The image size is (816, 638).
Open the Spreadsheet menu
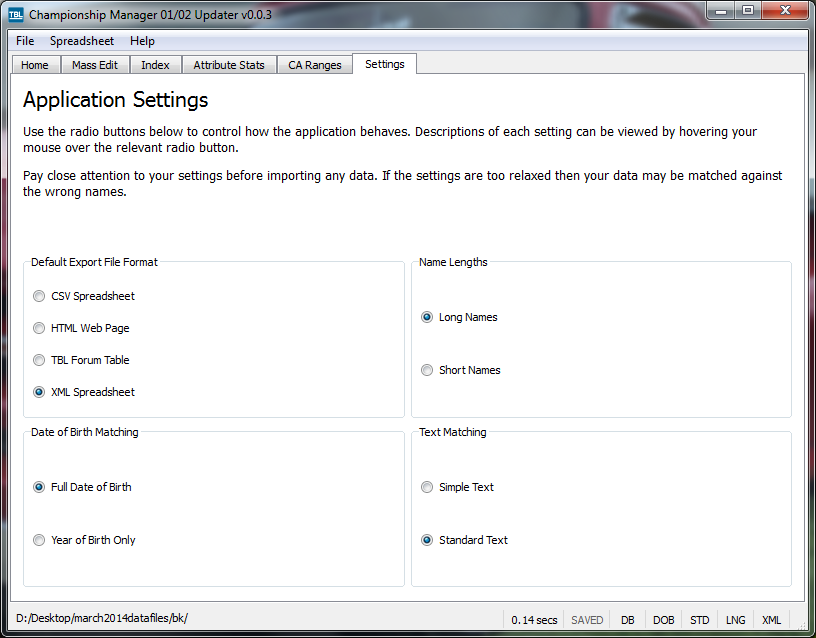click(82, 41)
